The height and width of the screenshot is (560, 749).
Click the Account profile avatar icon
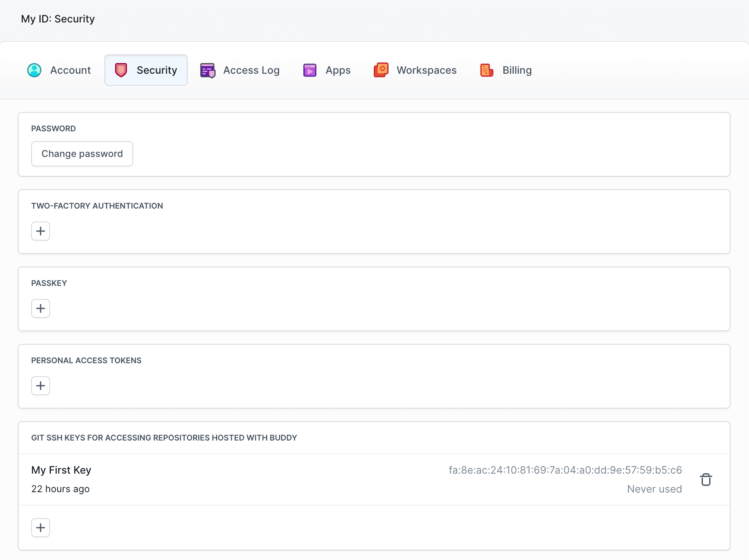pyautogui.click(x=34, y=70)
